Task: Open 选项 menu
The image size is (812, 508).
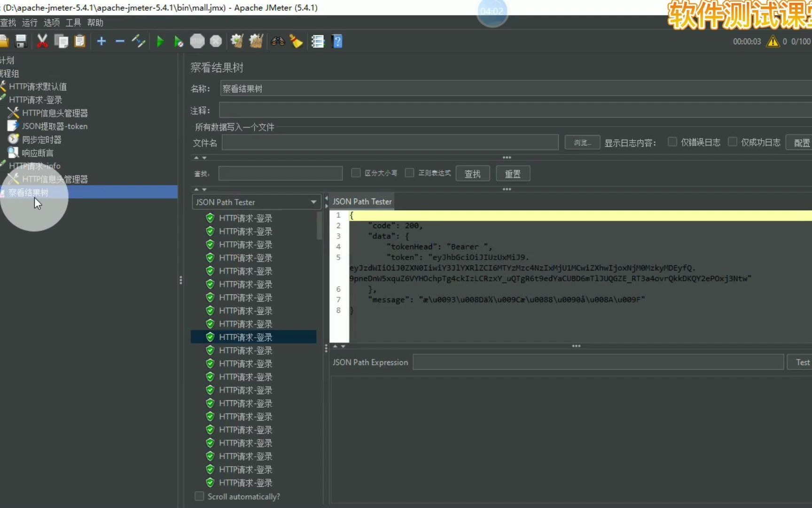Action: (52, 23)
